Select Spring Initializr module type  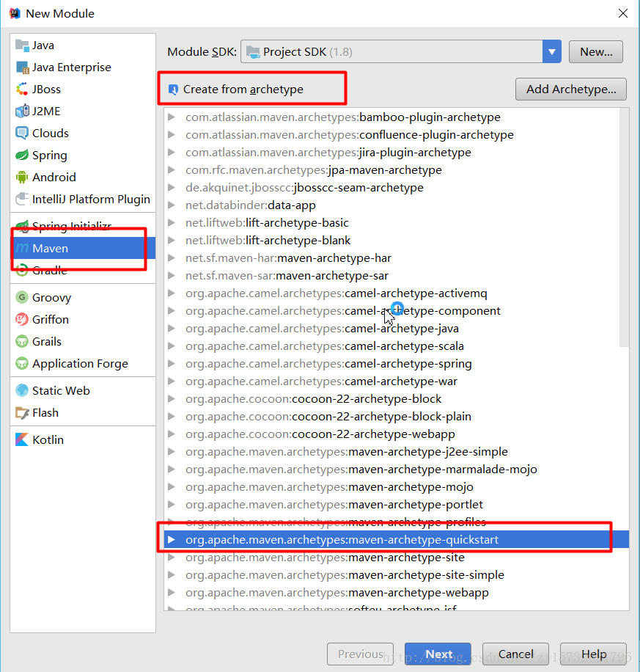point(83,226)
